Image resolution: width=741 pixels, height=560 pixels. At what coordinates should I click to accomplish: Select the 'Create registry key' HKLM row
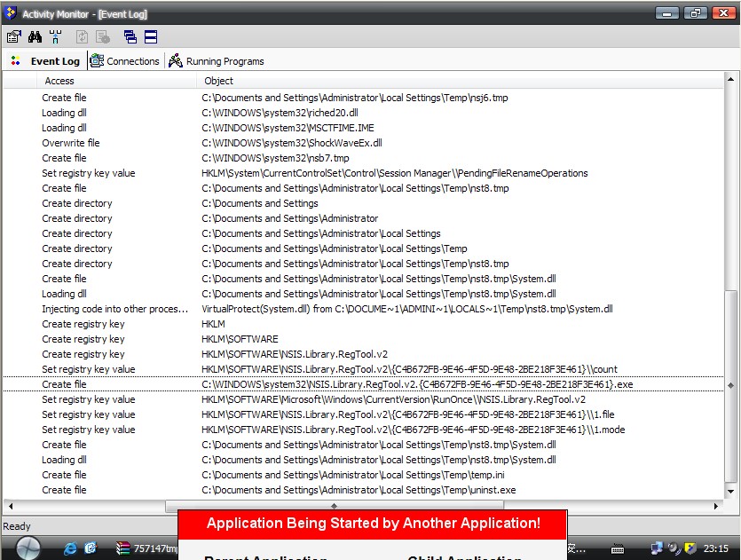coord(363,324)
